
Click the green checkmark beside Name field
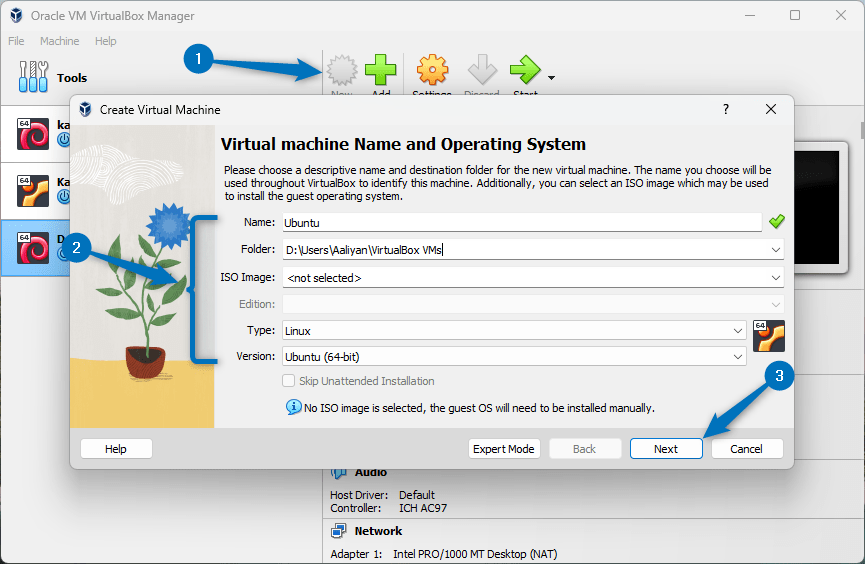(777, 222)
